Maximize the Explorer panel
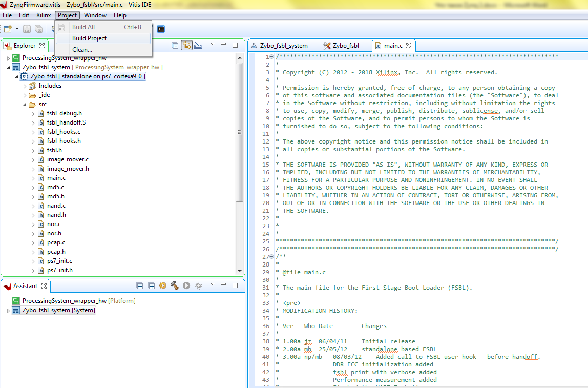Viewport: 588px width, 388px height. pyautogui.click(x=235, y=45)
